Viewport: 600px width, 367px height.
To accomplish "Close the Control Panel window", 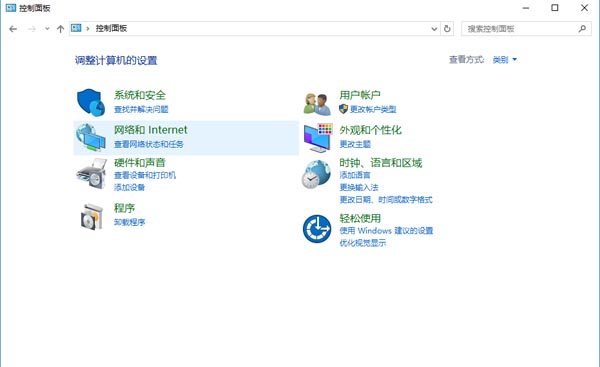I will coord(584,8).
